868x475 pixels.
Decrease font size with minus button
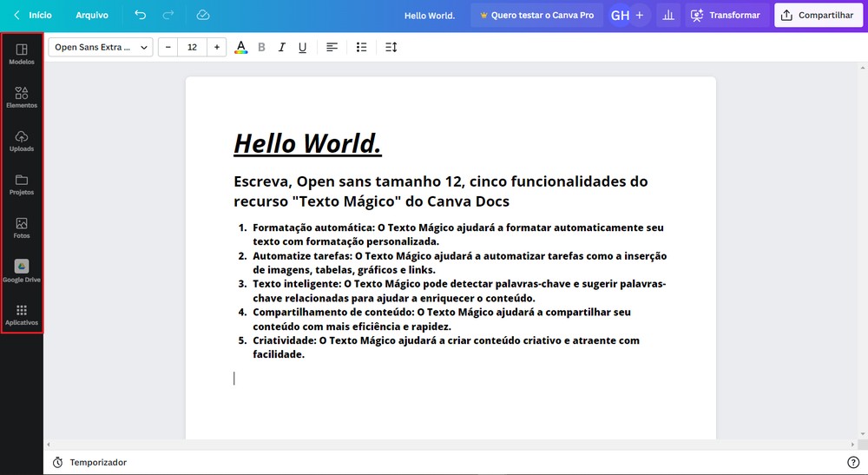pos(168,47)
